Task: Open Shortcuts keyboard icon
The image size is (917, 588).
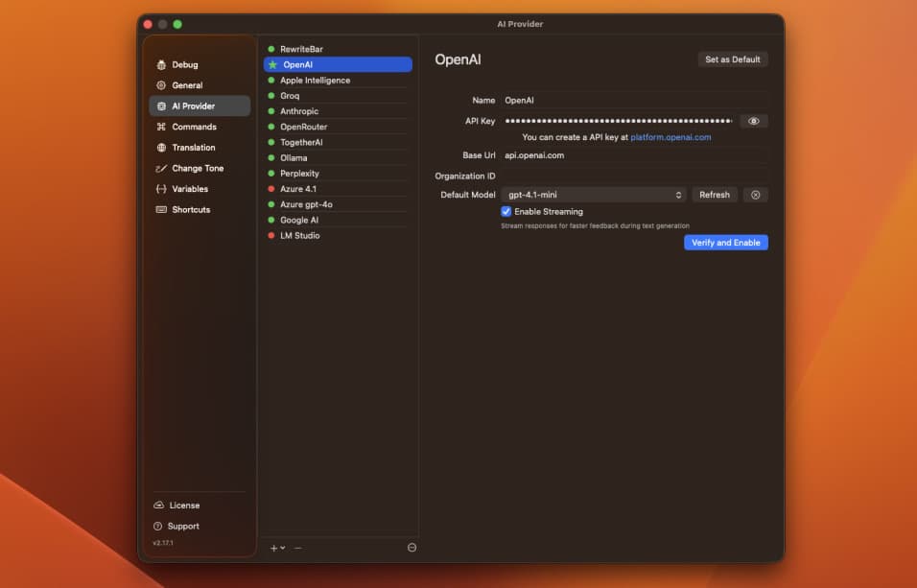Action: 161,209
